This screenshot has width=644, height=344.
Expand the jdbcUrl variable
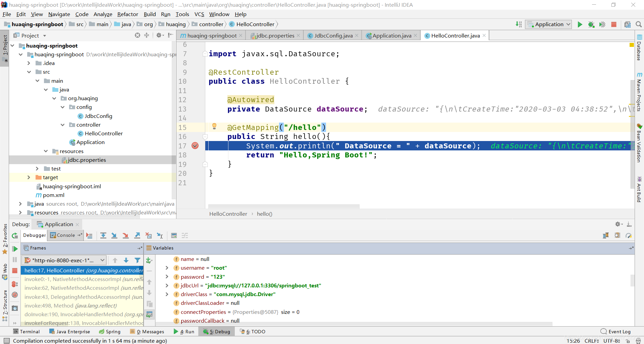[x=167, y=285]
